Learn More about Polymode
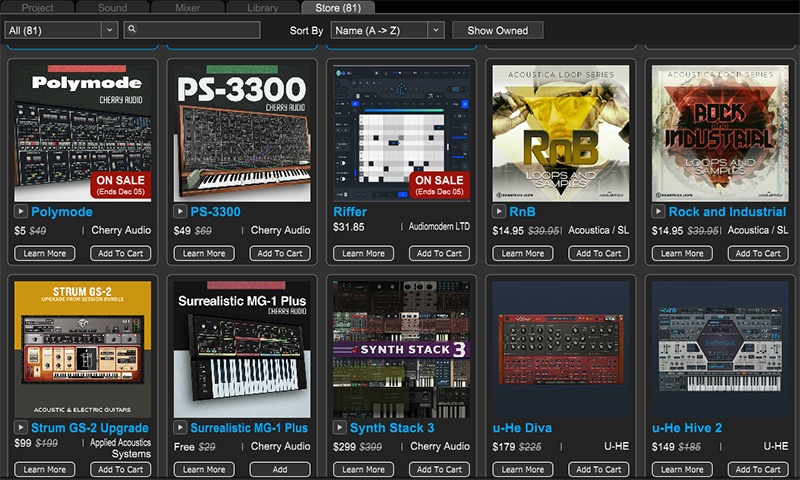 (45, 253)
